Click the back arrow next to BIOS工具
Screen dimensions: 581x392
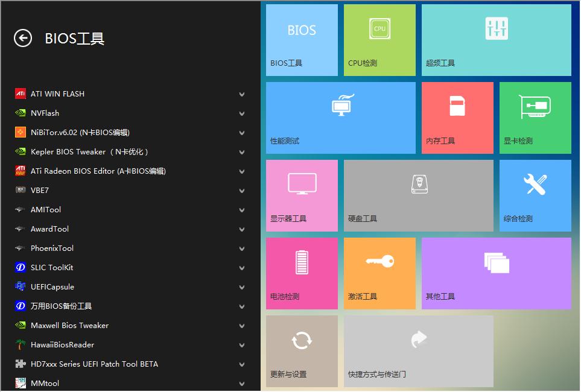click(x=22, y=38)
